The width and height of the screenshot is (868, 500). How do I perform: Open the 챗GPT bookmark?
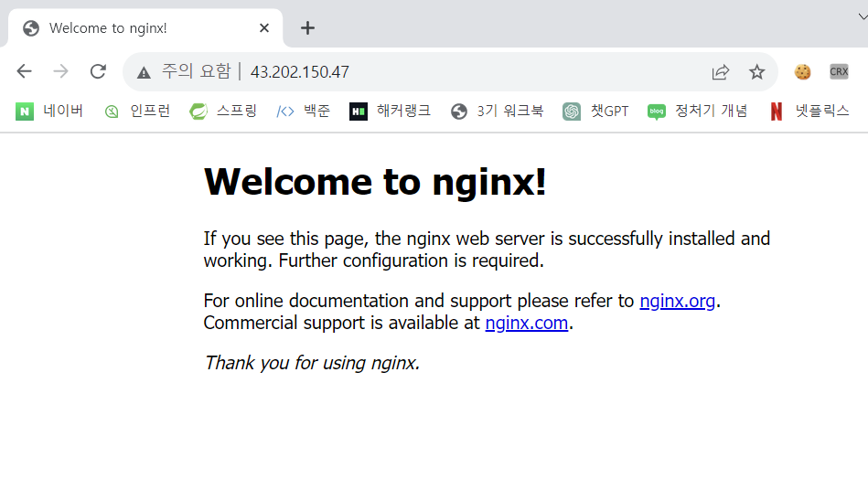click(595, 112)
